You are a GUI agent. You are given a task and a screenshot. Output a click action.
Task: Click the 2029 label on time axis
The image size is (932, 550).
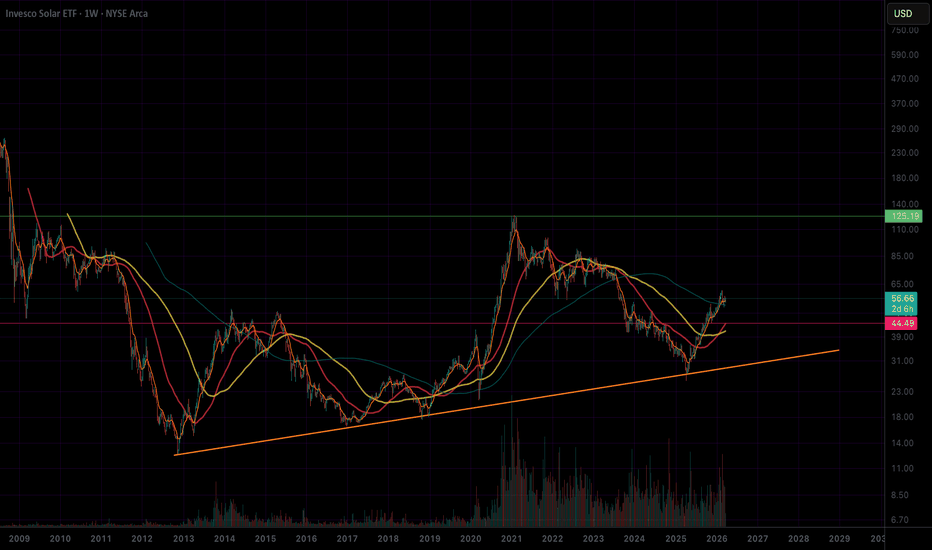839,539
